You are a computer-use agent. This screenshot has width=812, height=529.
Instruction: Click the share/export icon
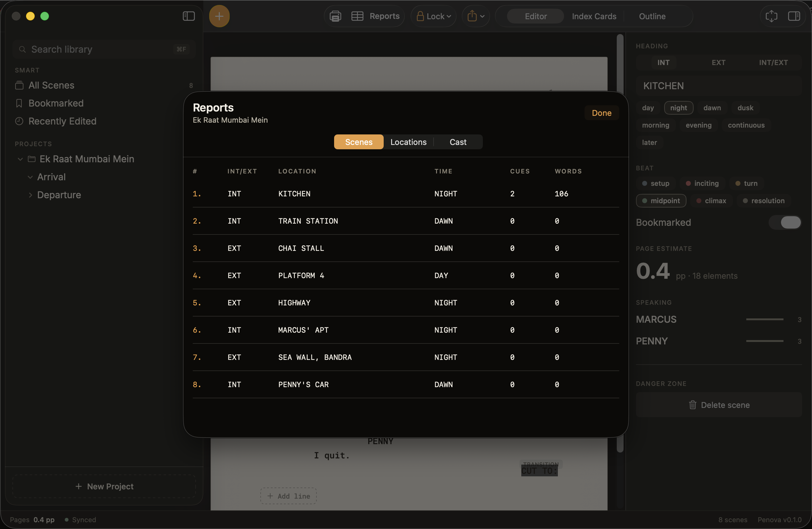[472, 16]
